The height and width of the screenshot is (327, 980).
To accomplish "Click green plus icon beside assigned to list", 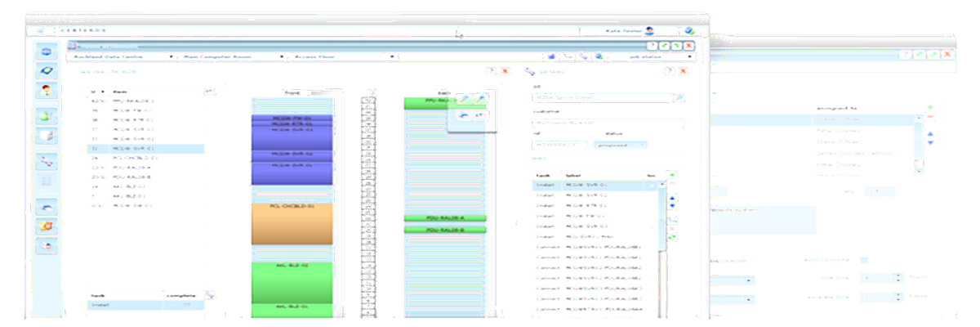I will pyautogui.click(x=930, y=107).
